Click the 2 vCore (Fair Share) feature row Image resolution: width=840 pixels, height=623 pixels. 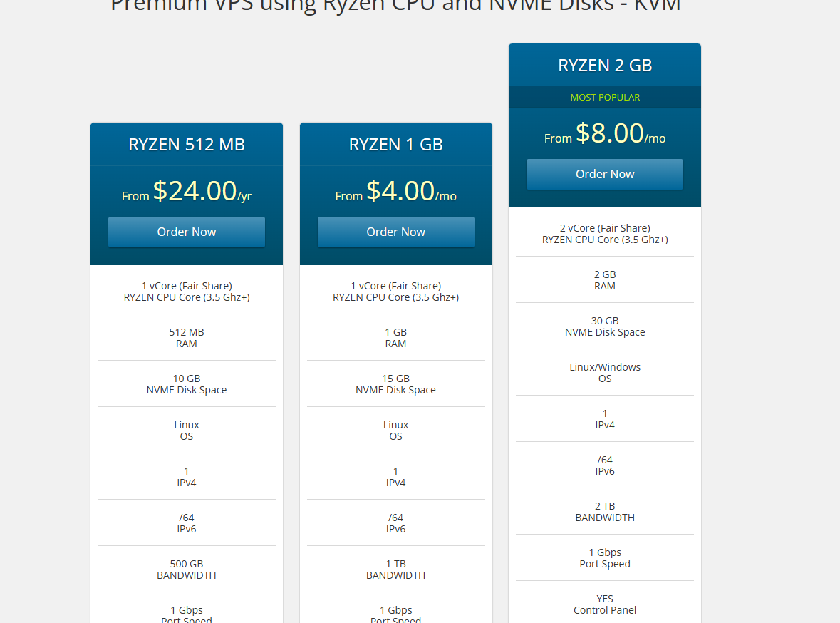(605, 234)
